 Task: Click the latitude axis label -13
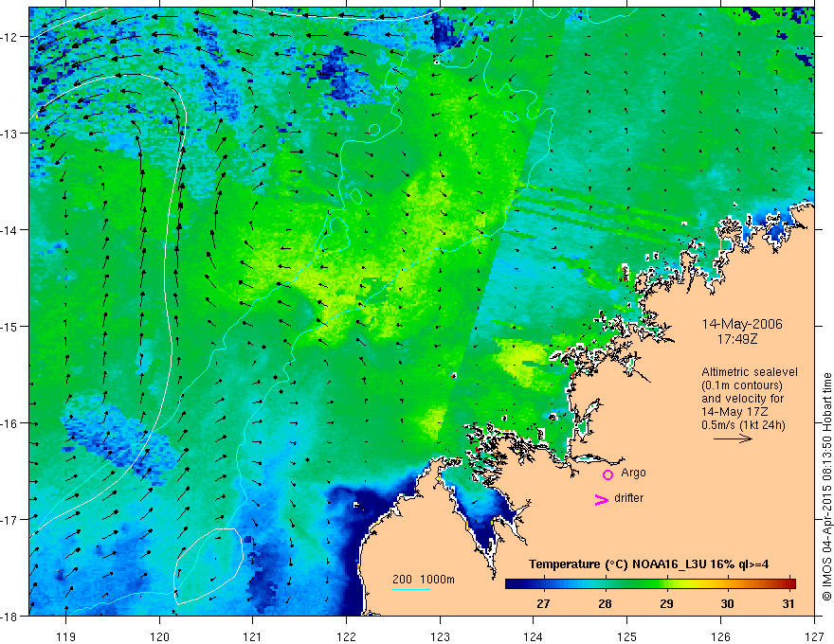pos(9,134)
